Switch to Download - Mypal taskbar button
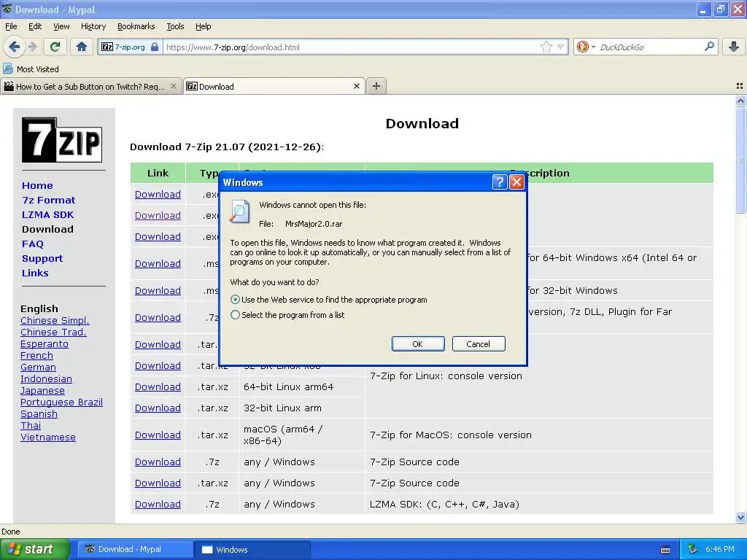 (135, 549)
